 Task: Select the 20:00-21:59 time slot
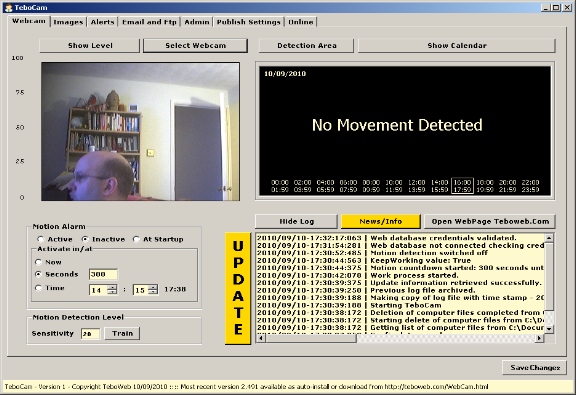[x=508, y=186]
